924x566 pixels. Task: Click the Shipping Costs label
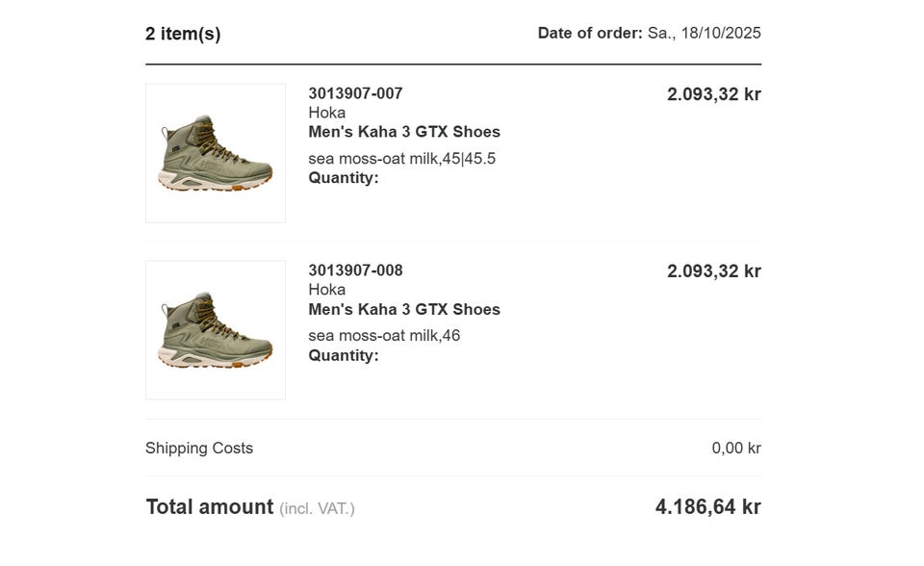coord(199,448)
